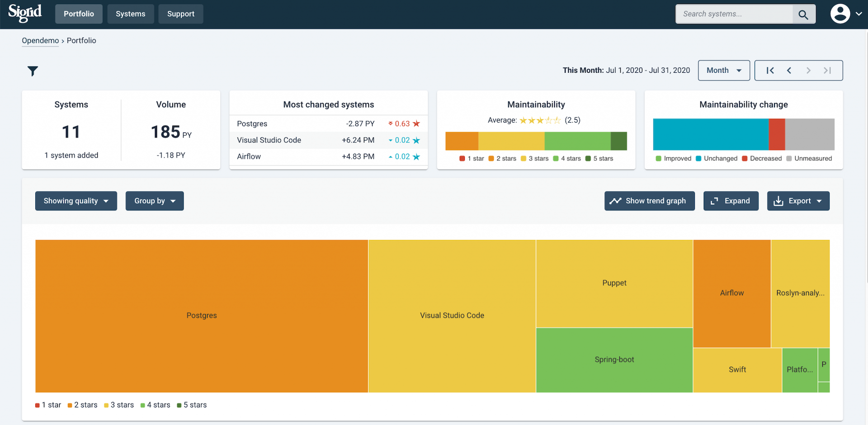Focus the Search systems input field

[734, 14]
